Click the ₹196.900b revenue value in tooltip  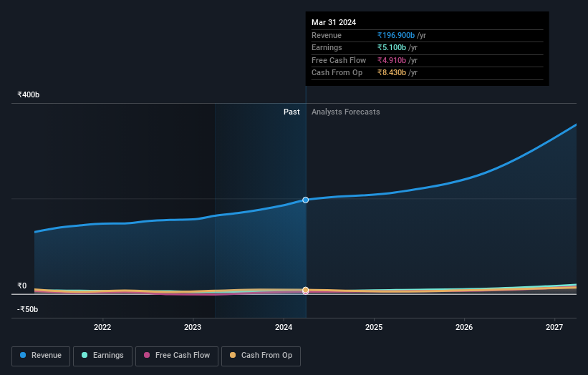tap(396, 35)
